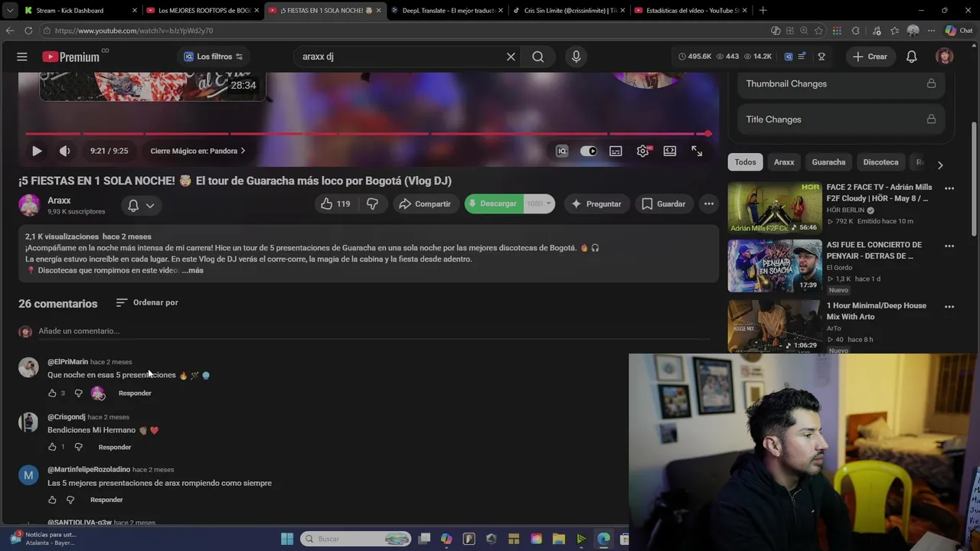Open the 'Ordenar por' comment sort menu
Image resolution: width=980 pixels, height=551 pixels.
click(147, 302)
